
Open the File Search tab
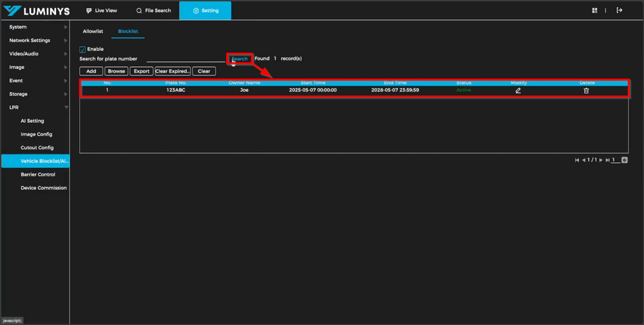click(x=153, y=11)
